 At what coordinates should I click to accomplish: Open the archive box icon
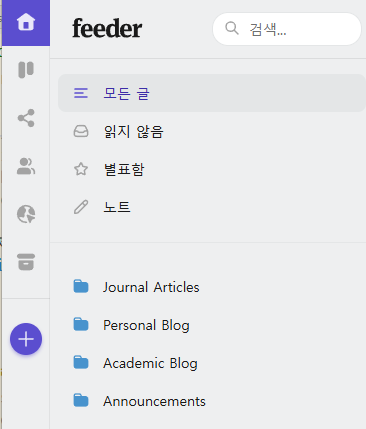[x=26, y=262]
